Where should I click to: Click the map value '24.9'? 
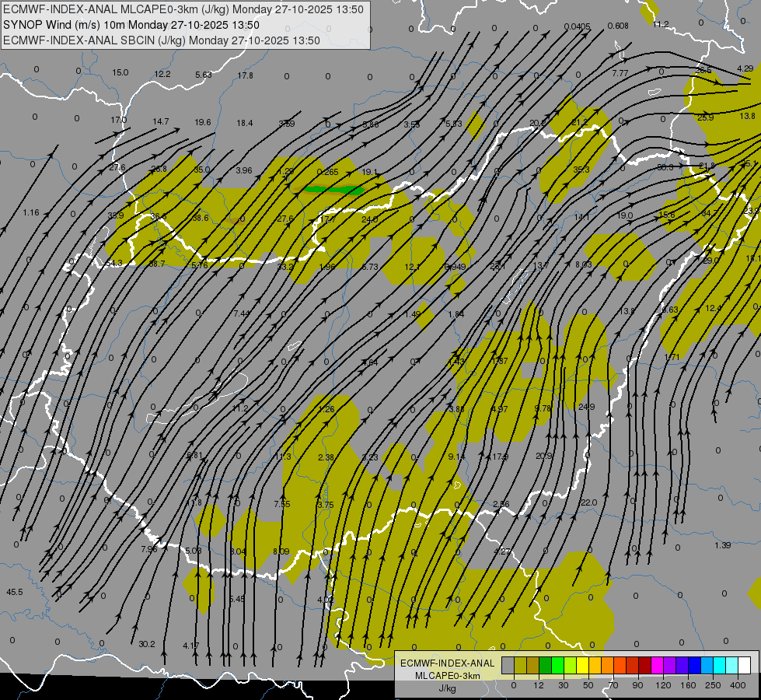click(586, 407)
